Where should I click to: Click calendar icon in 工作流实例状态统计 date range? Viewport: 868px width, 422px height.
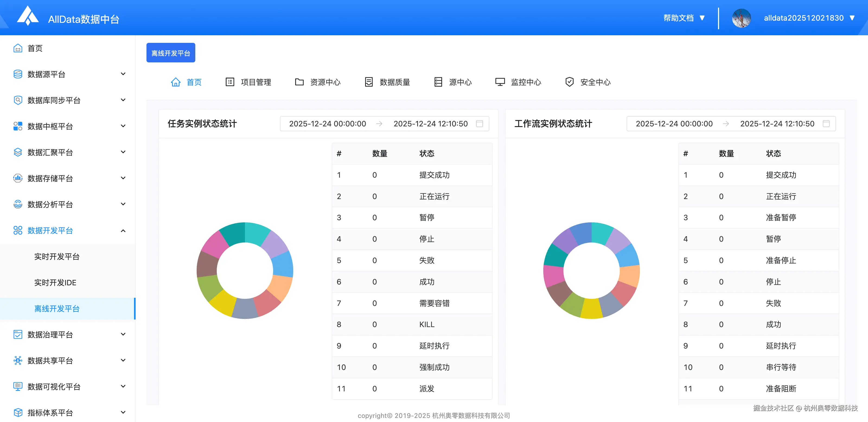(826, 124)
